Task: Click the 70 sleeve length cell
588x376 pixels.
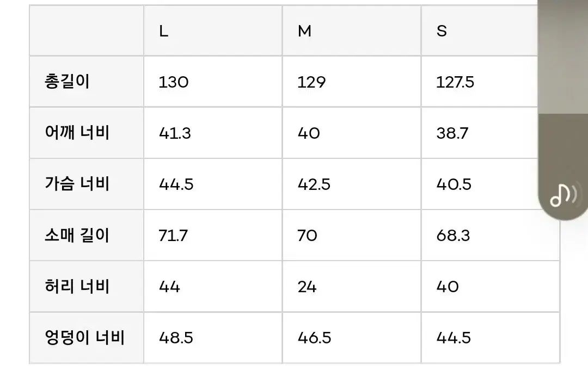Action: [x=308, y=236]
